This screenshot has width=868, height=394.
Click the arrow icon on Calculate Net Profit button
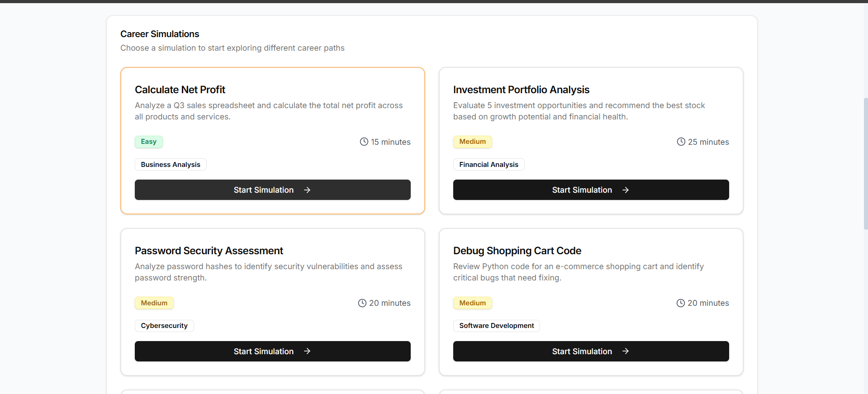307,190
